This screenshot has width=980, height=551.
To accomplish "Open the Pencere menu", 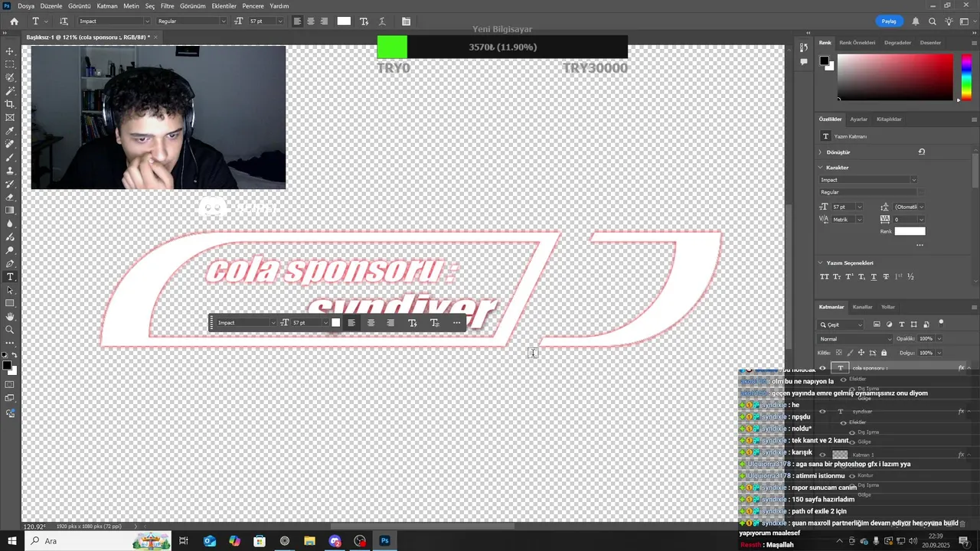I will tap(253, 6).
